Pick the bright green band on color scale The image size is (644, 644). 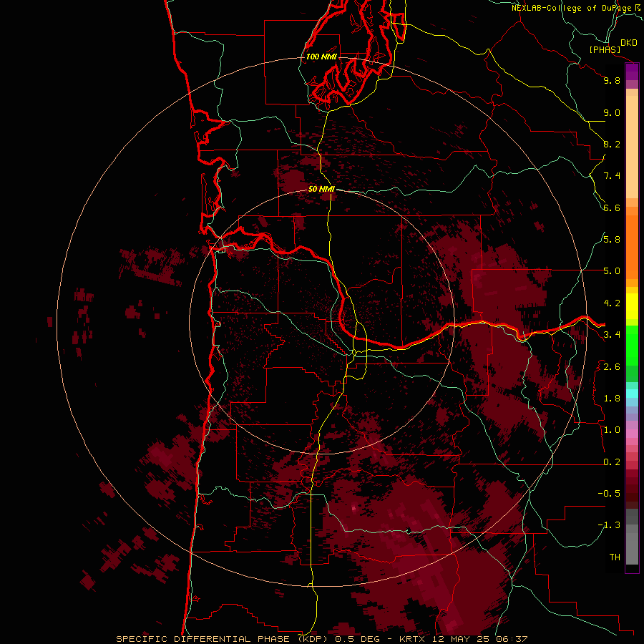(632, 346)
